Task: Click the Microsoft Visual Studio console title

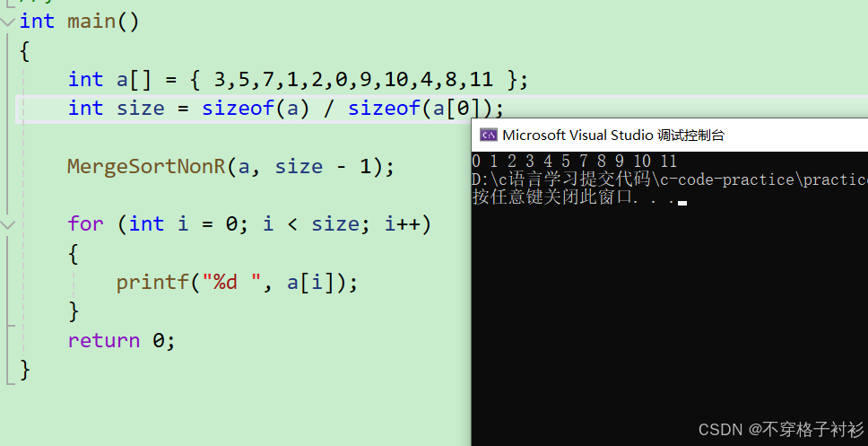Action: click(x=613, y=136)
